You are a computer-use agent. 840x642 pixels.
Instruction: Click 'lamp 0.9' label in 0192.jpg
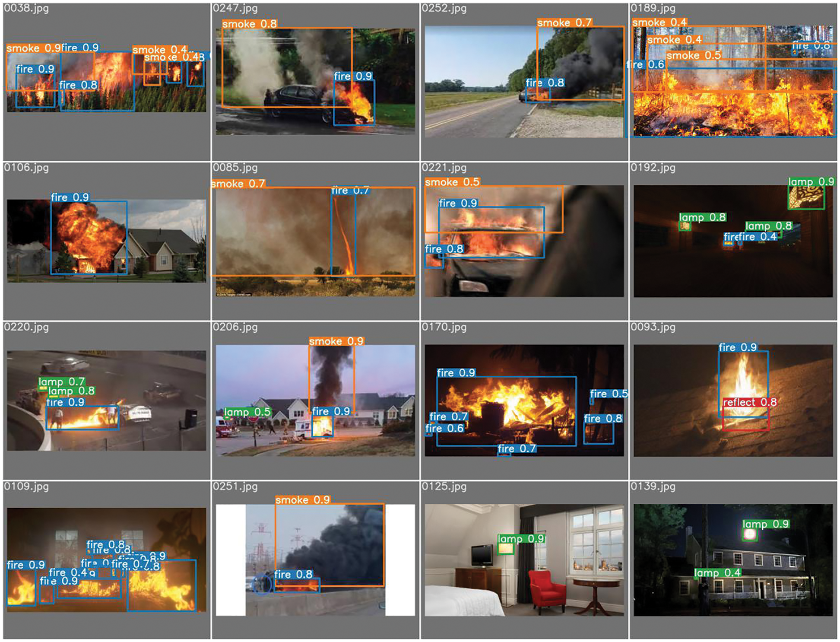tap(811, 182)
